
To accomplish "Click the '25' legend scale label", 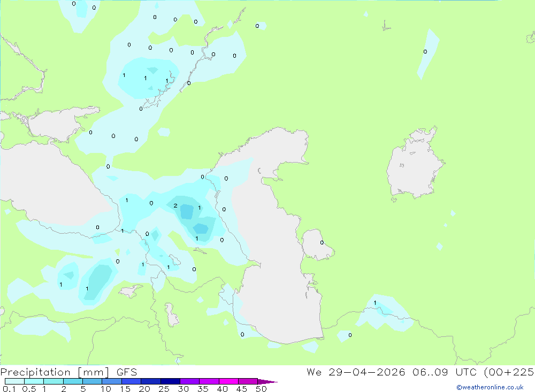I will click(x=164, y=389).
